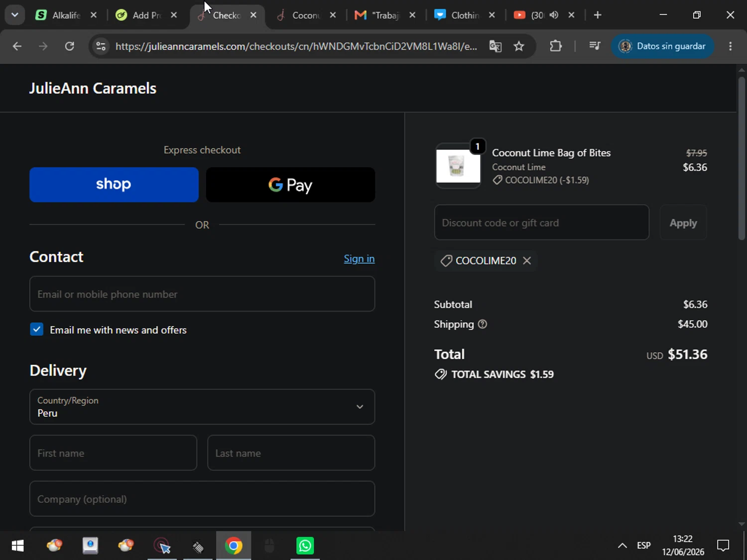Click the $51.36 total amount

click(x=687, y=354)
